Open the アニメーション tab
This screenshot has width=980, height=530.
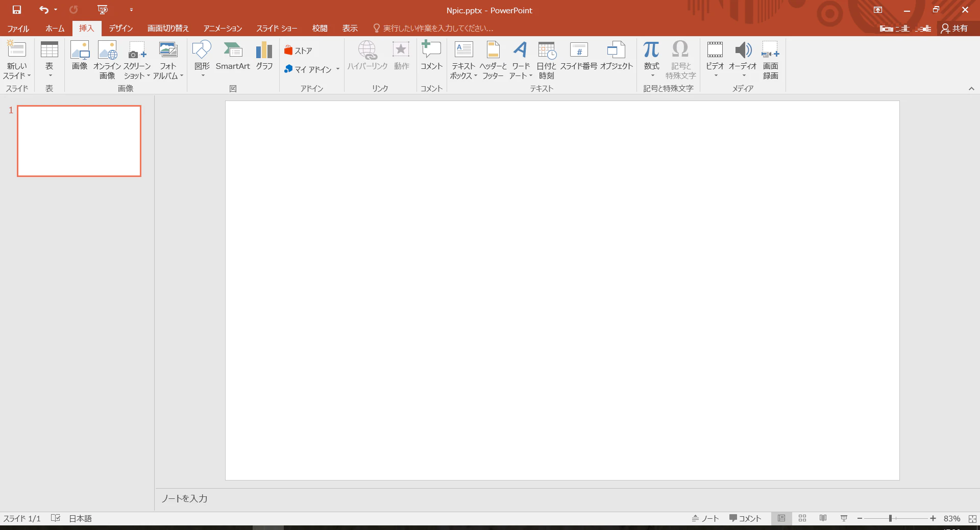[223, 29]
